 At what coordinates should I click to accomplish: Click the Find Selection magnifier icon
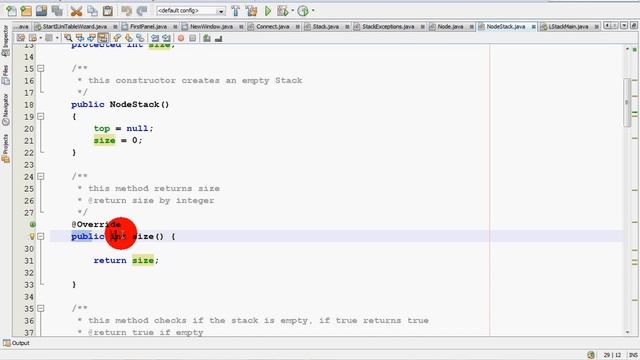[x=68, y=38]
